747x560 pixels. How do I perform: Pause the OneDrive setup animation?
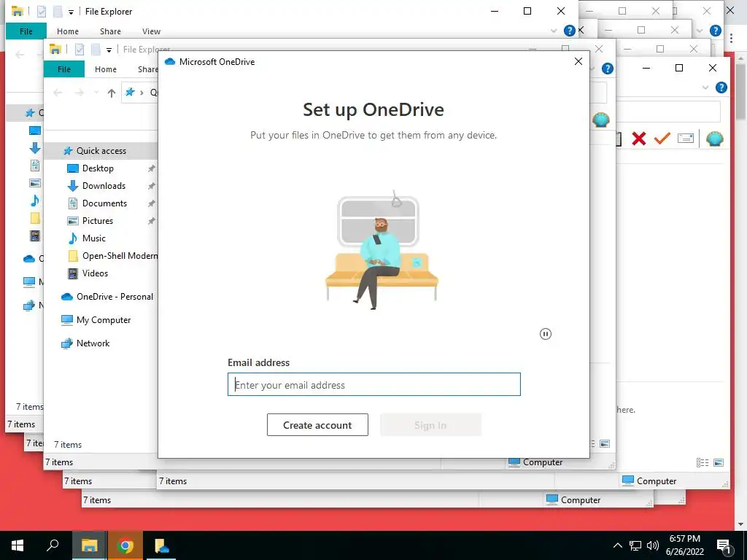tap(546, 334)
